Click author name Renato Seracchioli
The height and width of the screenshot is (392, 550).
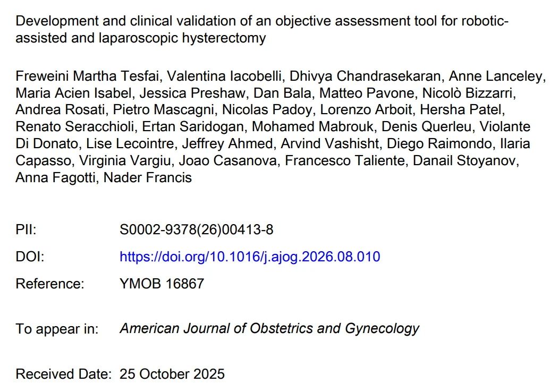[74, 126]
